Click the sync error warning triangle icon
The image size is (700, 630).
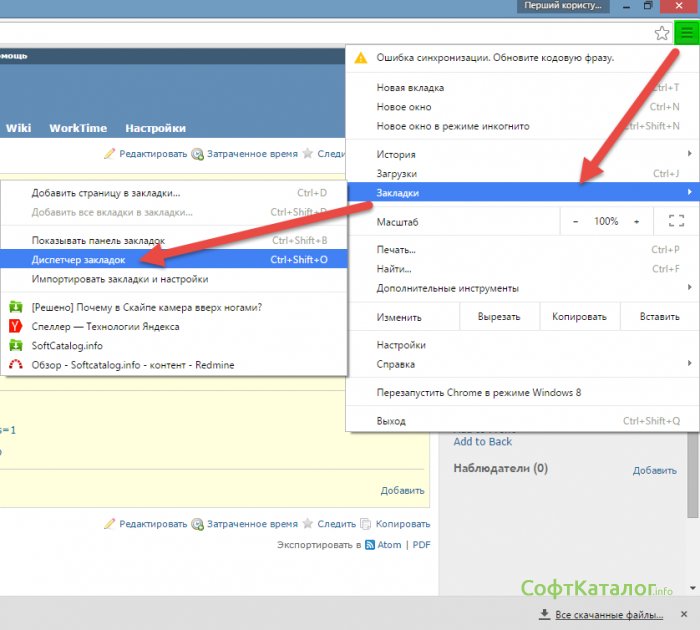[361, 58]
